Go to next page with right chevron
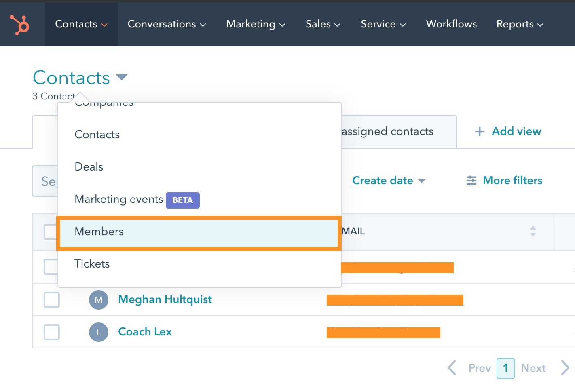This screenshot has height=392, width=575. coord(565,368)
